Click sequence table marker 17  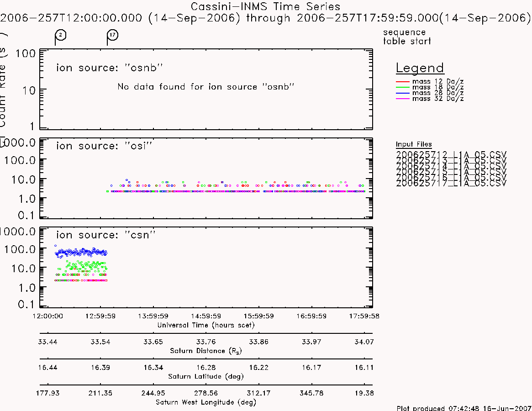point(113,35)
